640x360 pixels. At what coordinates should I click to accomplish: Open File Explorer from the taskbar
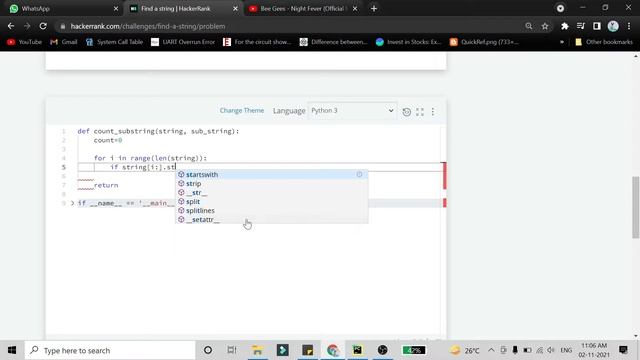click(257, 350)
